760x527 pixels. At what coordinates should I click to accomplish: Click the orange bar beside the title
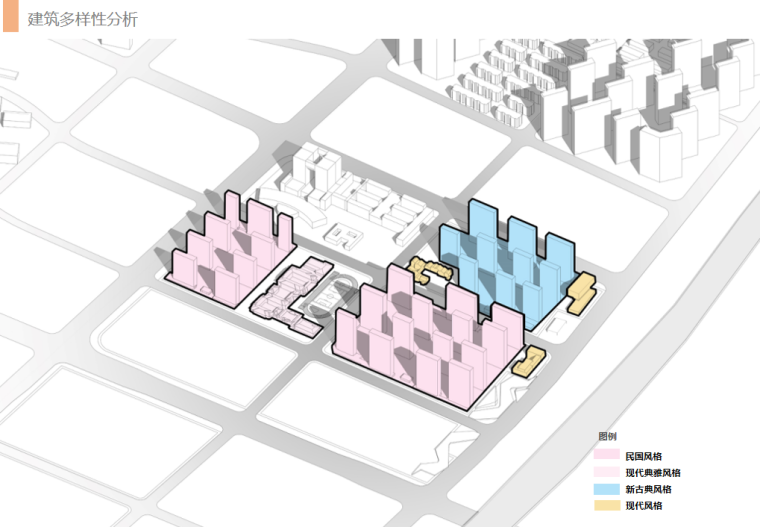pyautogui.click(x=10, y=17)
